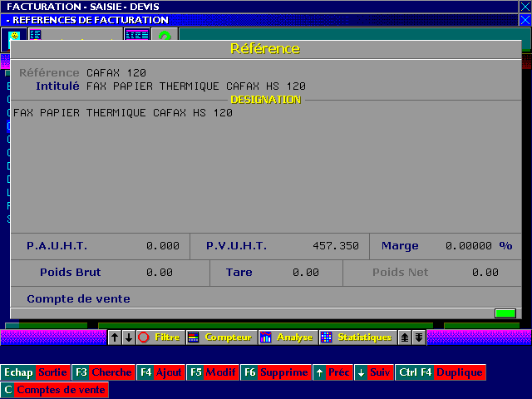
Task: Click the down arrow navigation icon beside Filtre
Action: [x=129, y=337]
